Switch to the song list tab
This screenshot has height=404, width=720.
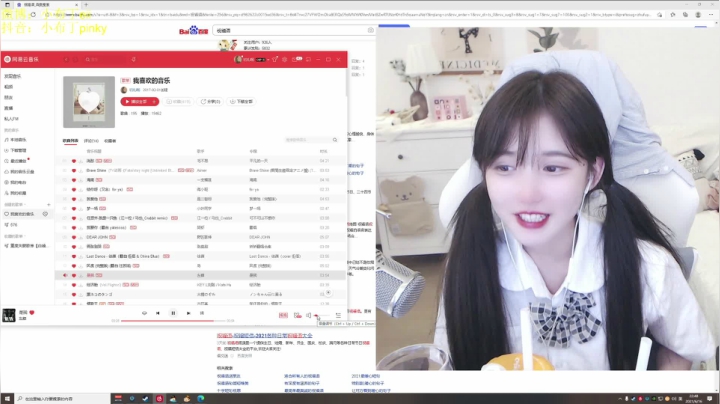coord(70,140)
